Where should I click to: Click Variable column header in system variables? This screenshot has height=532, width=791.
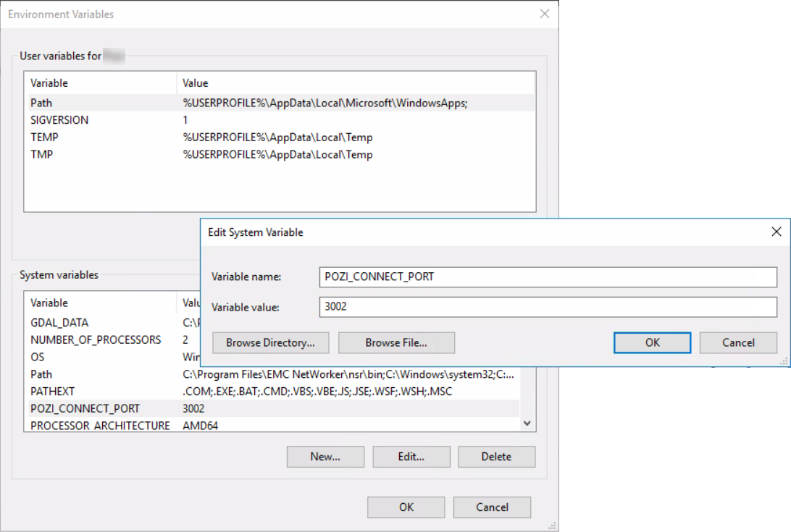[x=101, y=303]
